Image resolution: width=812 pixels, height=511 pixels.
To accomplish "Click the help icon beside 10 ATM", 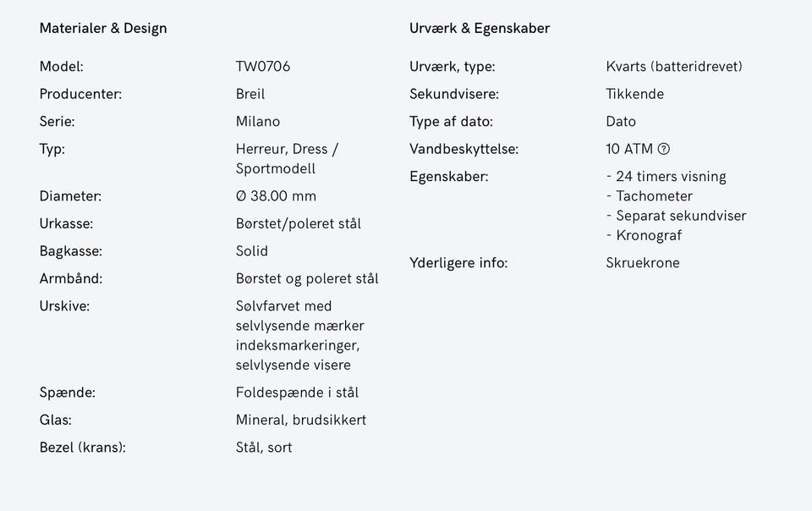I will point(664,149).
